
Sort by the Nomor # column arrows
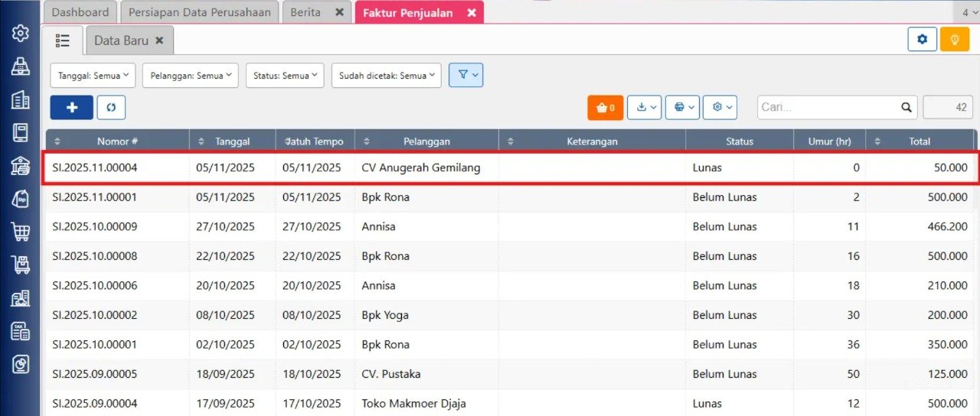tap(57, 141)
